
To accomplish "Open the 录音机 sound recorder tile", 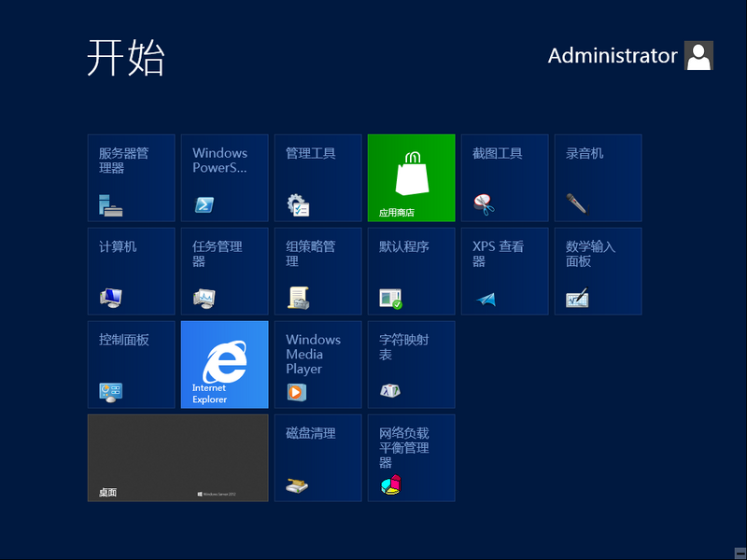I will [598, 177].
